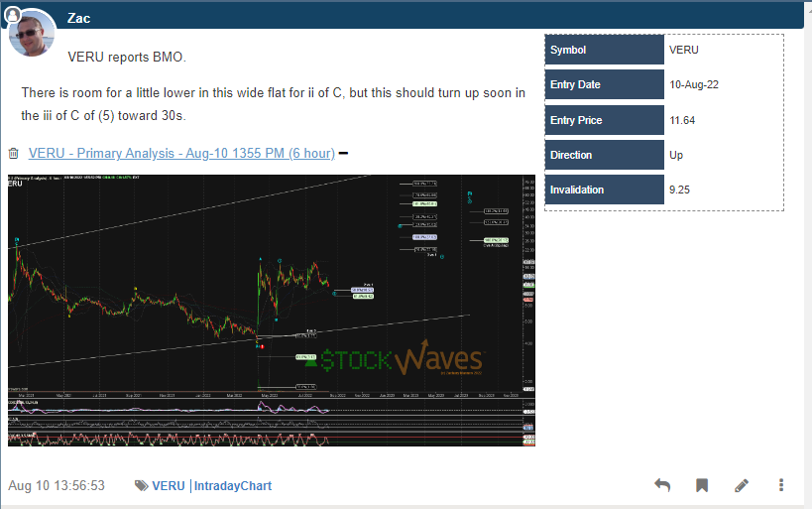The image size is (812, 509).
Task: Click the user badge icon on avatar
Action: (13, 15)
